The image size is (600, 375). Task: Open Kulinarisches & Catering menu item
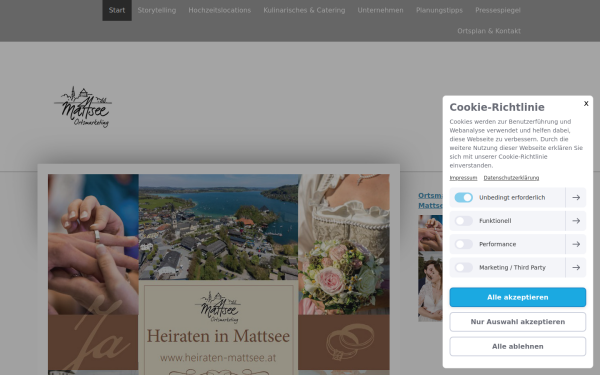(304, 10)
